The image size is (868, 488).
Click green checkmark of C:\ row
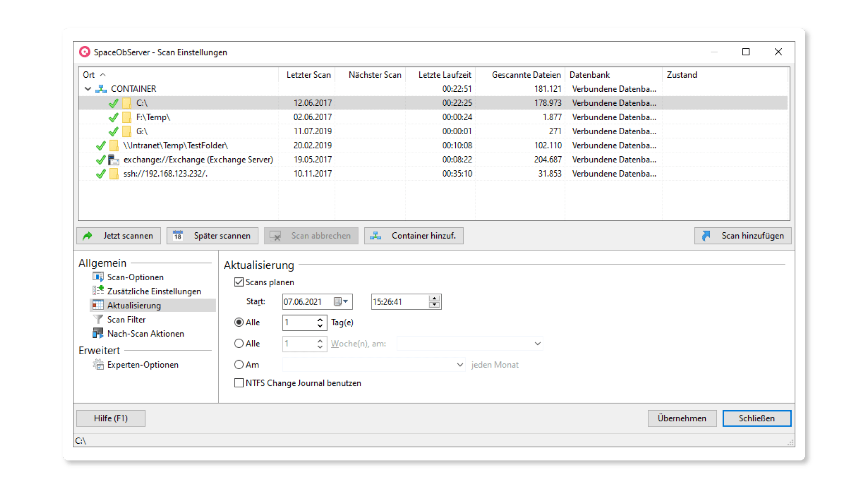pos(113,103)
